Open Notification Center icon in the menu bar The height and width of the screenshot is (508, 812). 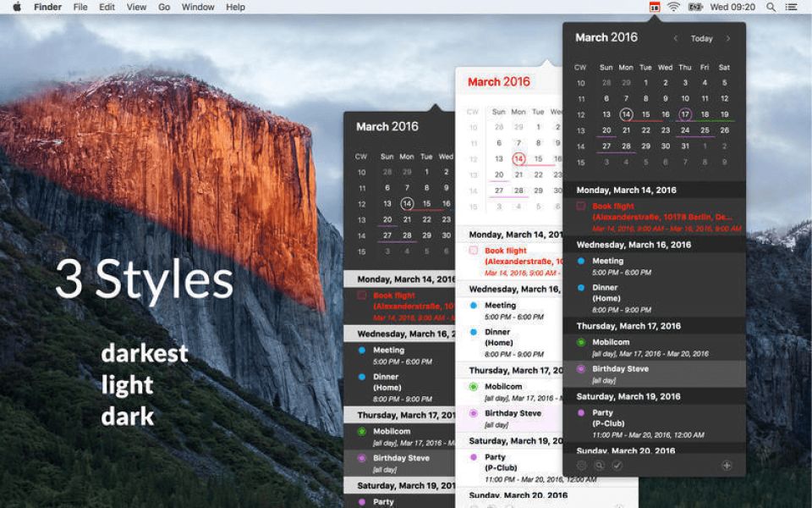point(791,8)
